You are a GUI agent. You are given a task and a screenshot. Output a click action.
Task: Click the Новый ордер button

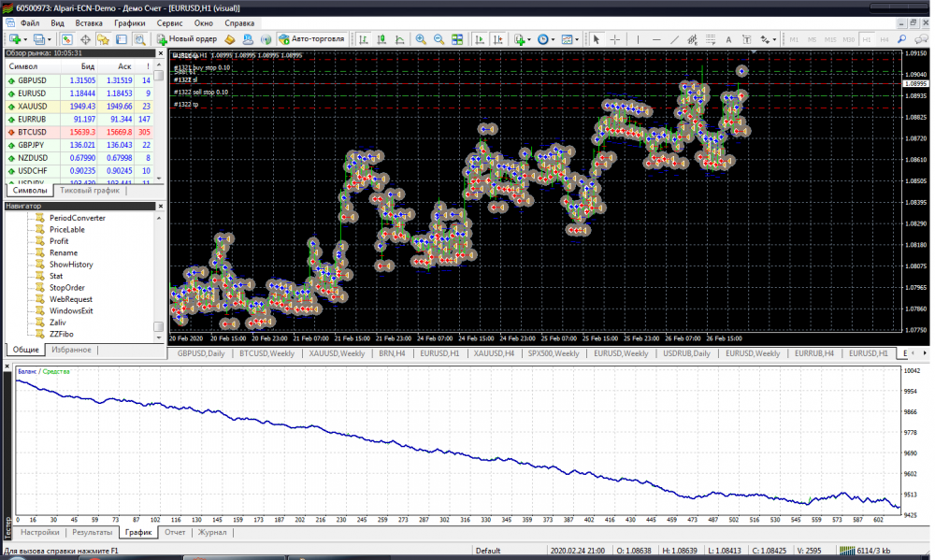click(x=187, y=39)
